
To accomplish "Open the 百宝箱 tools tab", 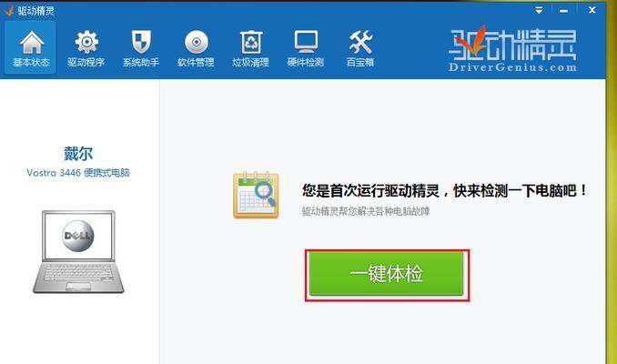I will click(360, 49).
